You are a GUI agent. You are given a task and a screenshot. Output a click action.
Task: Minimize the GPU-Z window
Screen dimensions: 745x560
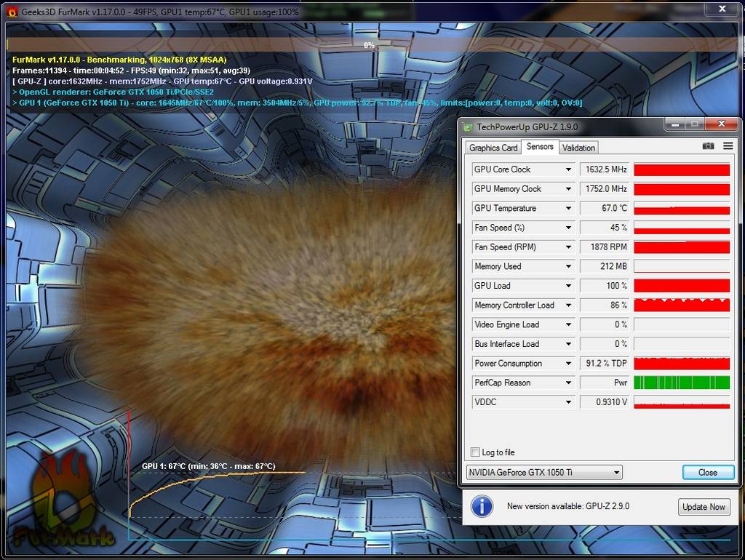(x=674, y=124)
